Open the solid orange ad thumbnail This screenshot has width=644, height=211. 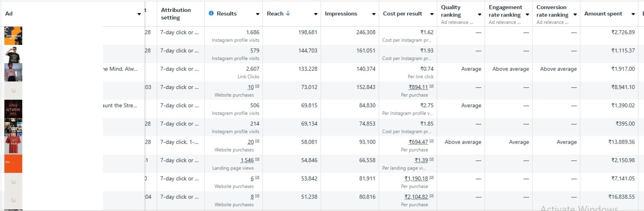(x=13, y=163)
